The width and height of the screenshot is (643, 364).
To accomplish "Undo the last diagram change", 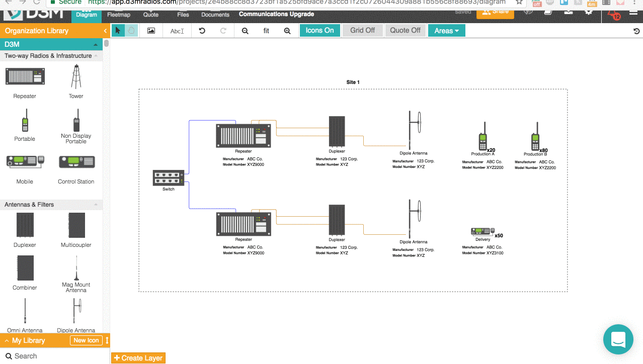I will 202,30.
